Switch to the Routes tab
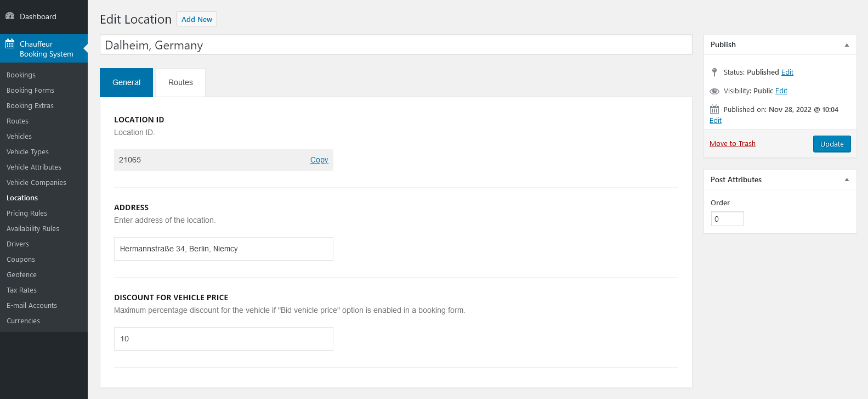The height and width of the screenshot is (399, 868). pos(180,82)
